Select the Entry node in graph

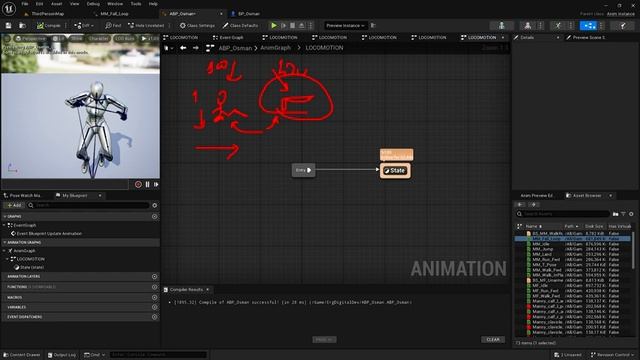(303, 170)
